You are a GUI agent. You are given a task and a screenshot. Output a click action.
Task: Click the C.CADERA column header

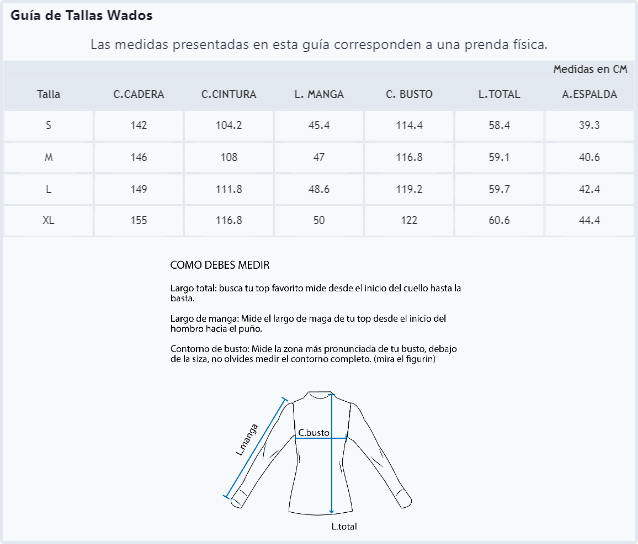pos(139,94)
